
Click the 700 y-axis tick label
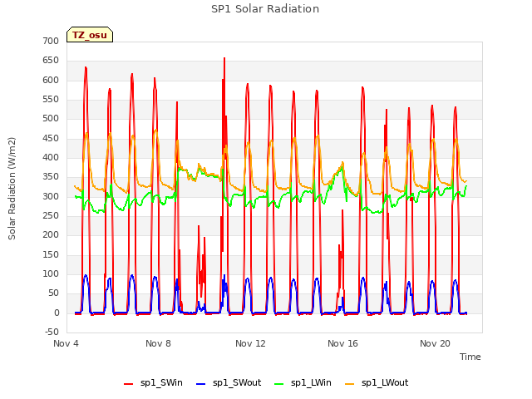51,41
